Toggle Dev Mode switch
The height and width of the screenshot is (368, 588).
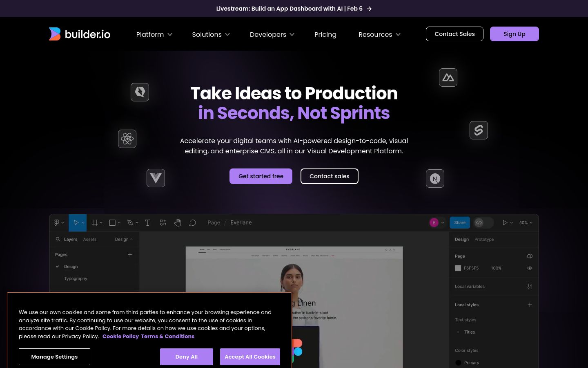tap(483, 222)
